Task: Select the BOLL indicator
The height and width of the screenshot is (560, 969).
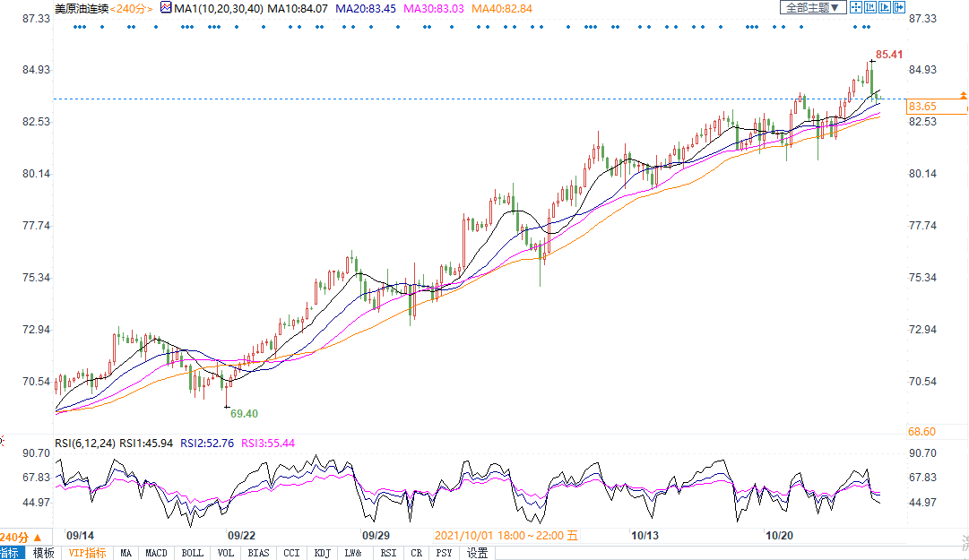Action: [192, 553]
